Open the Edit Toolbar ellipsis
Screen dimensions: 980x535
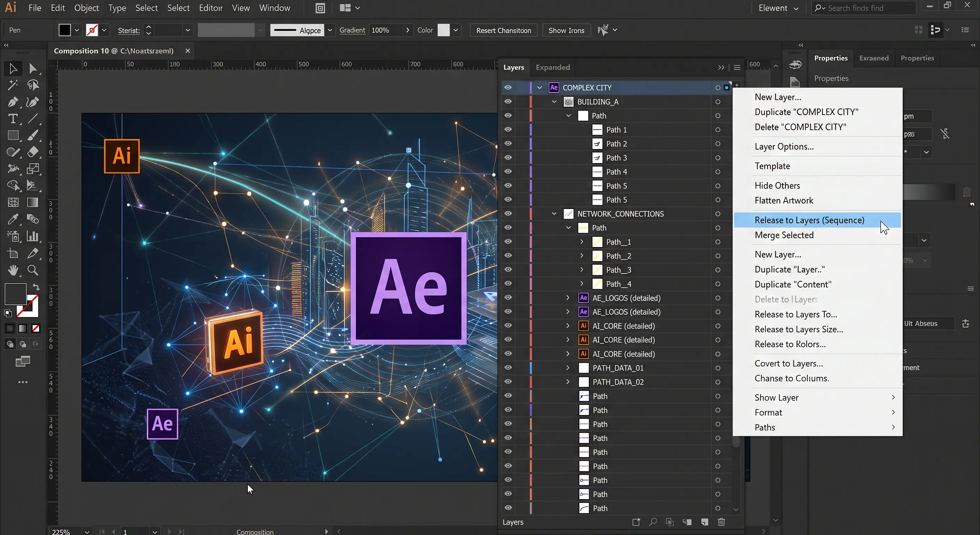(x=23, y=382)
